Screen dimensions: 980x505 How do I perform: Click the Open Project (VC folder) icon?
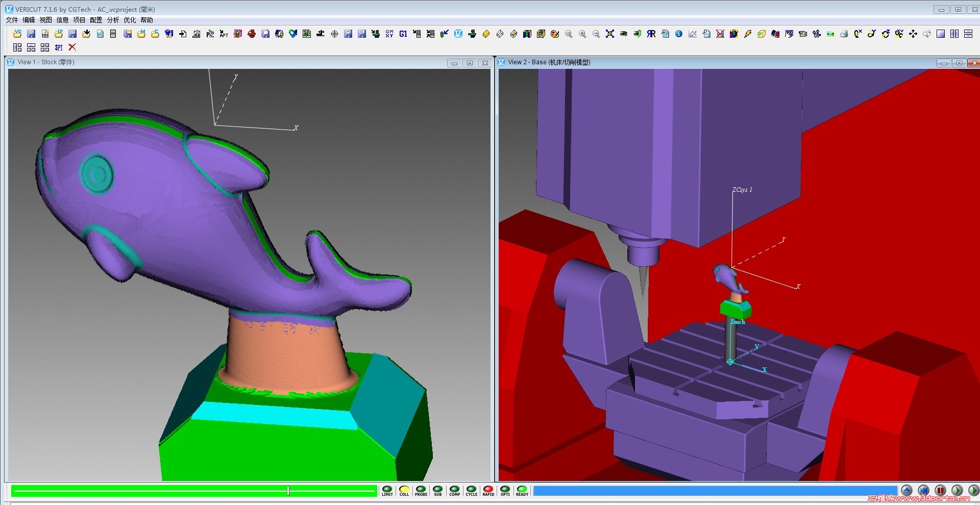point(17,34)
